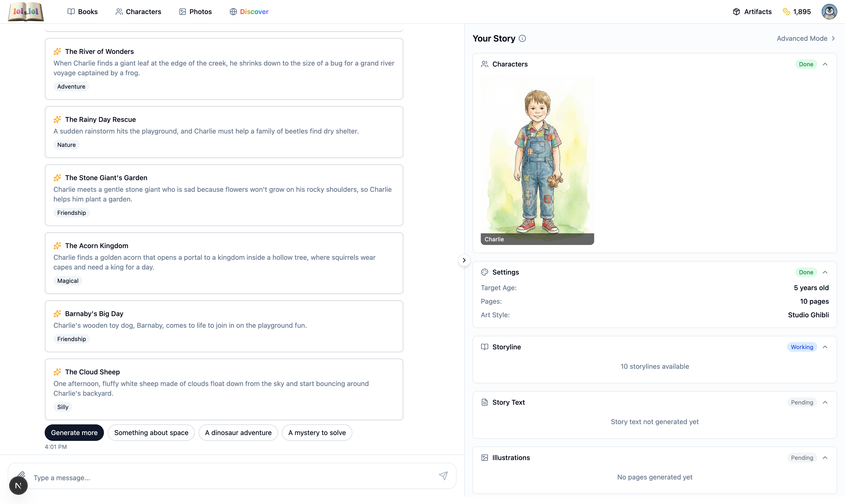Open Artifacts from the top bar

752,11
